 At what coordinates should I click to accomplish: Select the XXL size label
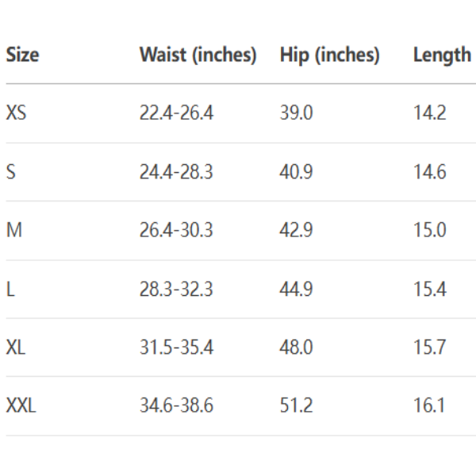[21, 406]
